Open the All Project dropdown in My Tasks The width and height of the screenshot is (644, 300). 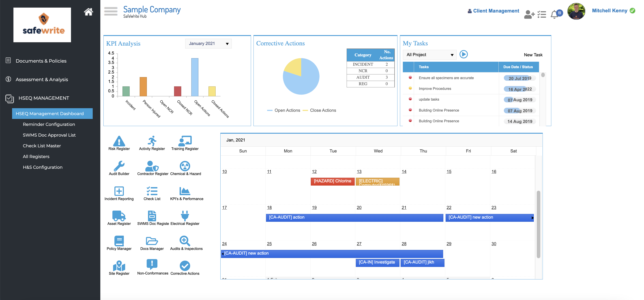click(x=429, y=55)
